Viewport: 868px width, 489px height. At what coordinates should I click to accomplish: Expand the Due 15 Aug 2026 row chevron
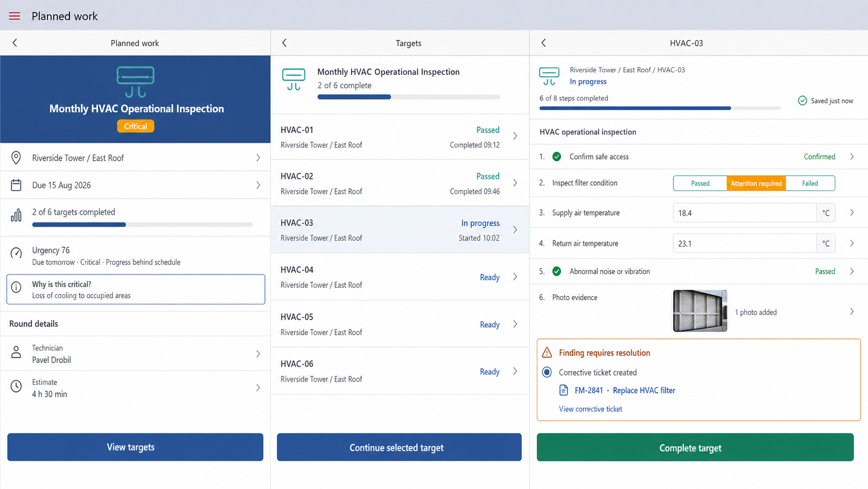(x=258, y=185)
